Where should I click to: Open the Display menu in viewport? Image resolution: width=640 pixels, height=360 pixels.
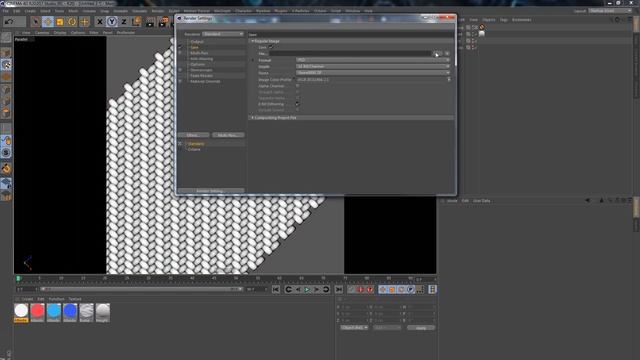60,32
